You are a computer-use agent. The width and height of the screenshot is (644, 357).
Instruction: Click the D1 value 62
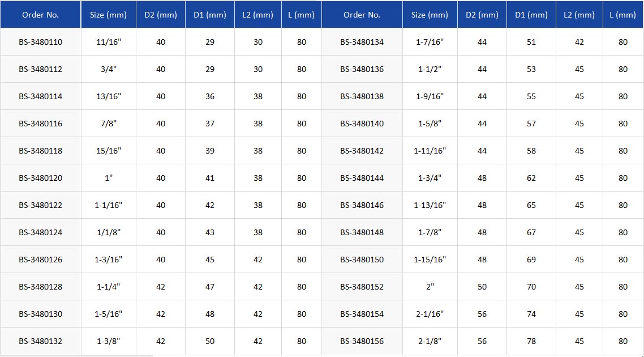point(531,178)
